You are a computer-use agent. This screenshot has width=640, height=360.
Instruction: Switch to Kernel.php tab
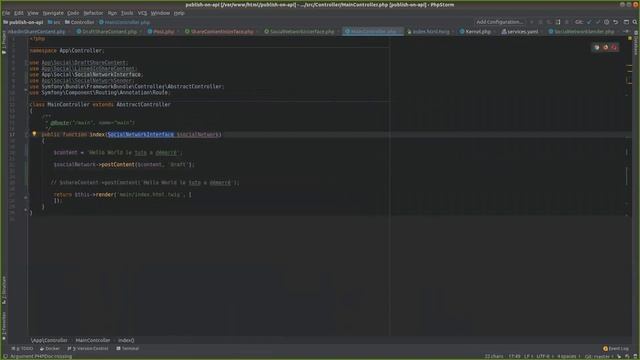tap(478, 31)
